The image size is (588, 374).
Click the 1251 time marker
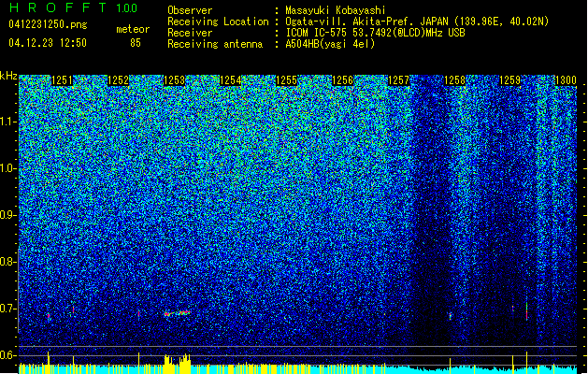62,80
